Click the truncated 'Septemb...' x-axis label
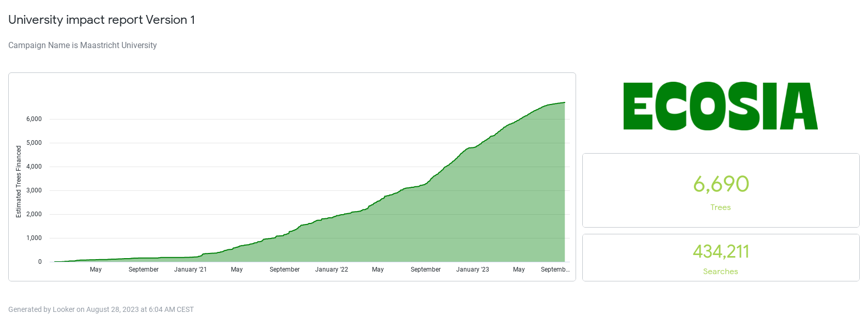This screenshot has height=329, width=868. [x=555, y=270]
